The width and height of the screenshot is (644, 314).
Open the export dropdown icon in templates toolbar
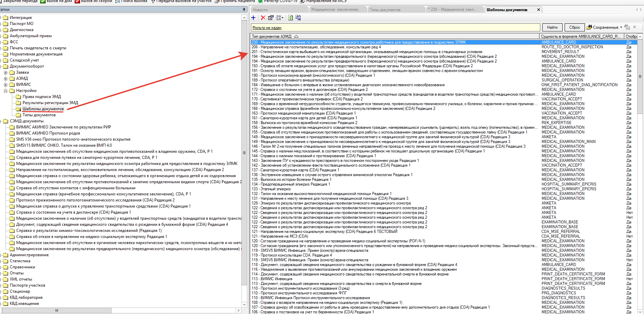280,18
